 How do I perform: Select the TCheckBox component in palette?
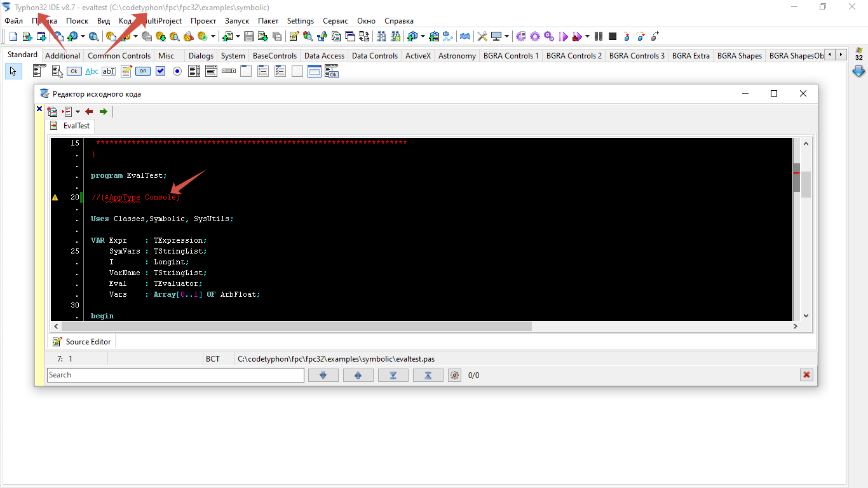pos(160,71)
